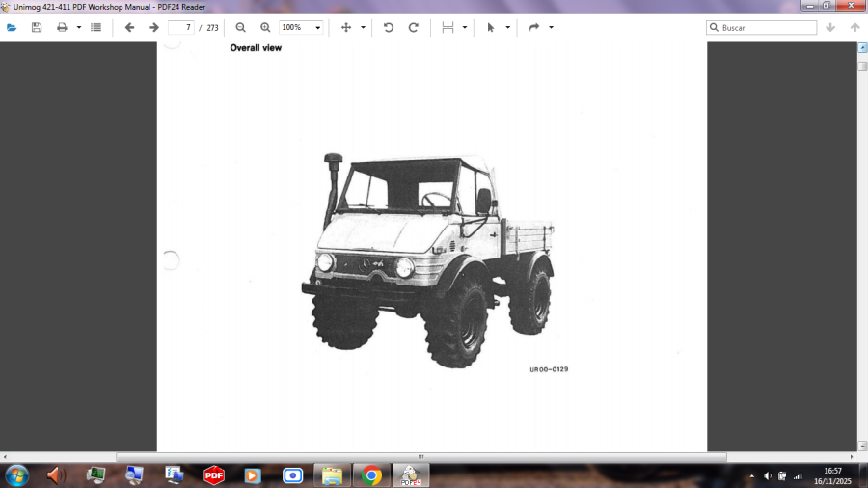Zoom out with the minus magnifier
The width and height of the screenshot is (868, 488).
pos(241,27)
